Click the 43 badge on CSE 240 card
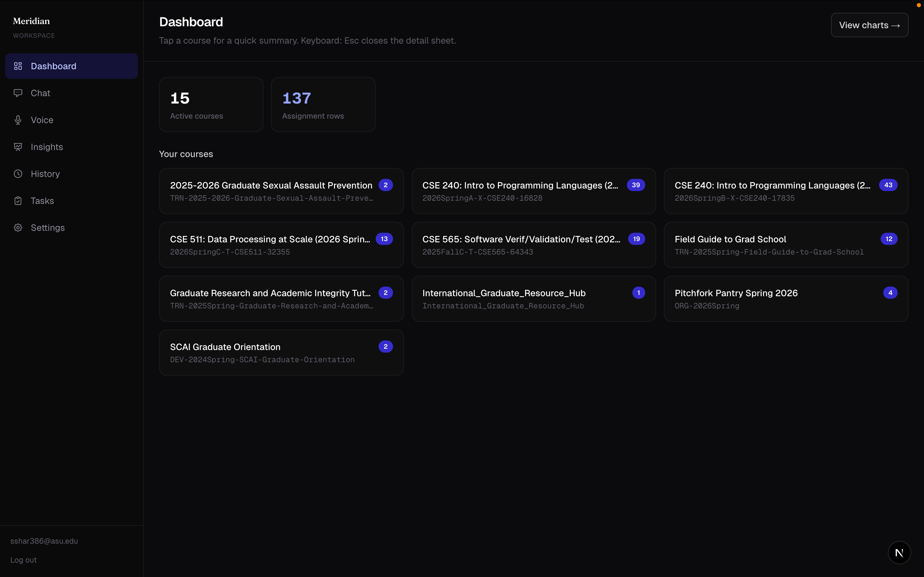The width and height of the screenshot is (924, 577). coord(888,185)
